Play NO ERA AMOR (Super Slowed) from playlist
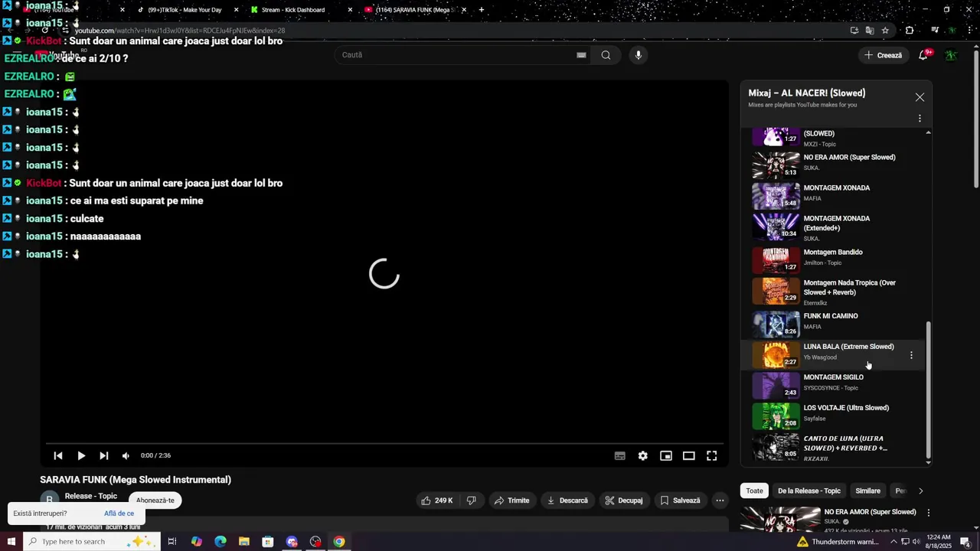Screen dimensions: 980x551 click(x=835, y=165)
